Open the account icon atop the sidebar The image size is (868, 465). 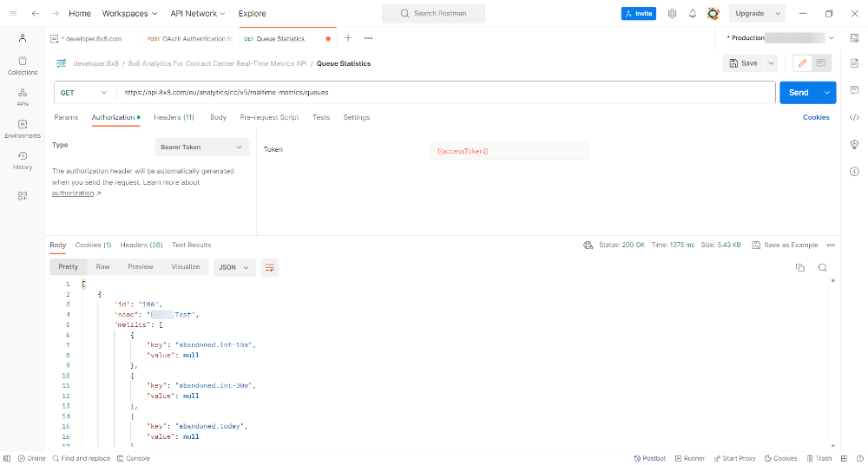point(23,38)
